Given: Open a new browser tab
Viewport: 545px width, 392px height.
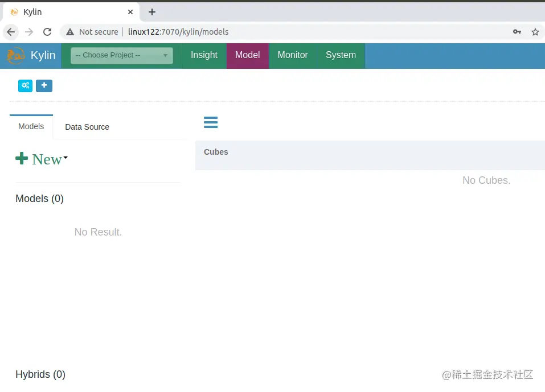Looking at the screenshot, I should click(x=152, y=12).
